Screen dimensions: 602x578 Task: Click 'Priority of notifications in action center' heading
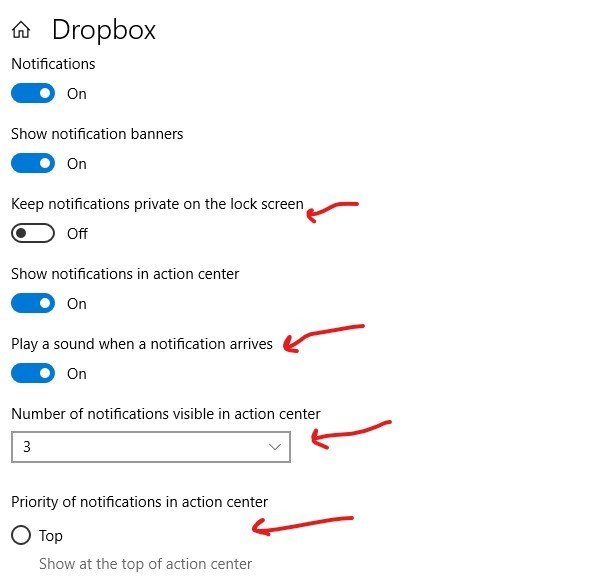[139, 502]
